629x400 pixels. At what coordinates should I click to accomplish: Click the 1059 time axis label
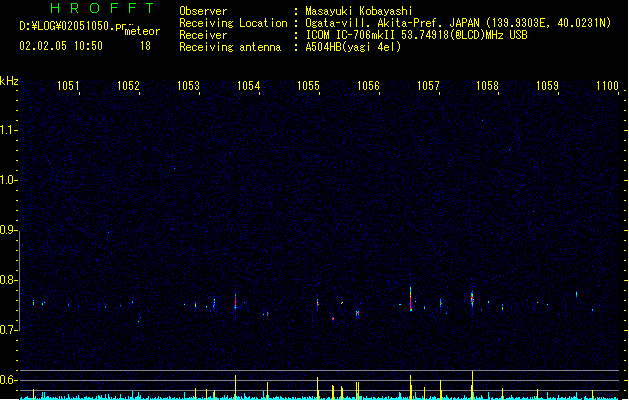[547, 86]
